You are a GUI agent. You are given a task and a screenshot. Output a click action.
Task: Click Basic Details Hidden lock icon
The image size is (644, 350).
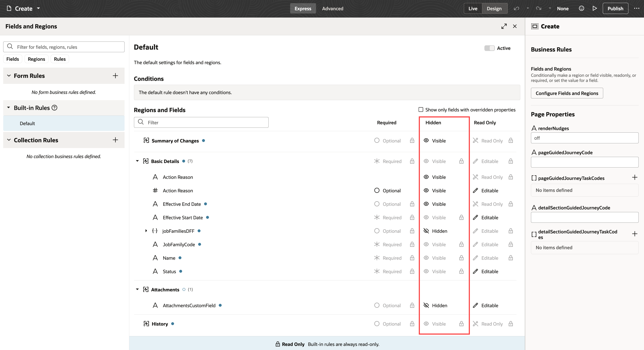point(461,161)
